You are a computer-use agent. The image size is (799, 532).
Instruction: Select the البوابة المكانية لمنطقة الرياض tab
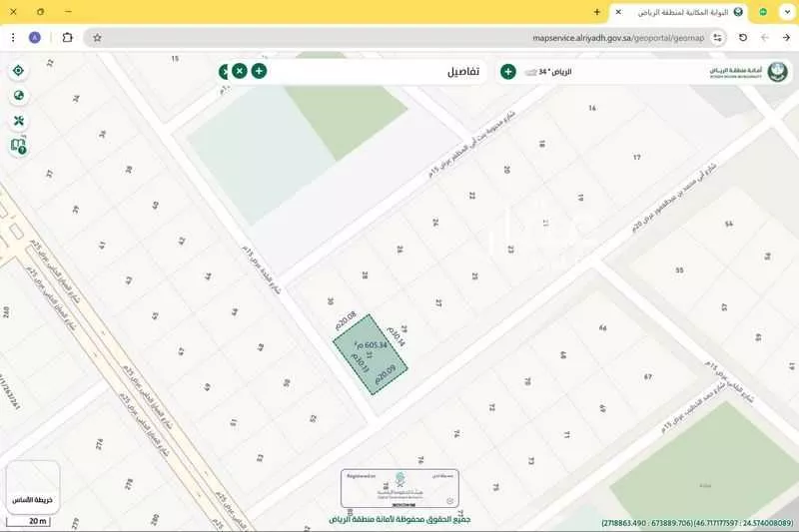pos(679,12)
